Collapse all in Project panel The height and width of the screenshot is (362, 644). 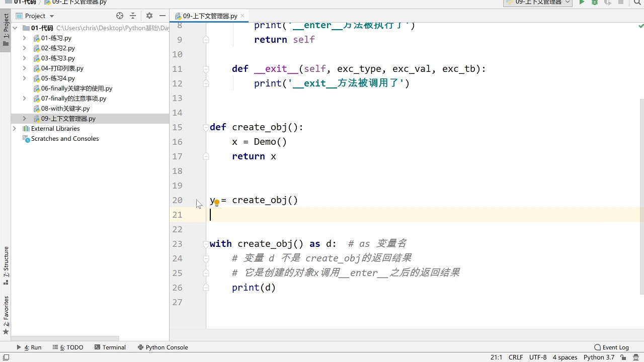[x=133, y=16]
